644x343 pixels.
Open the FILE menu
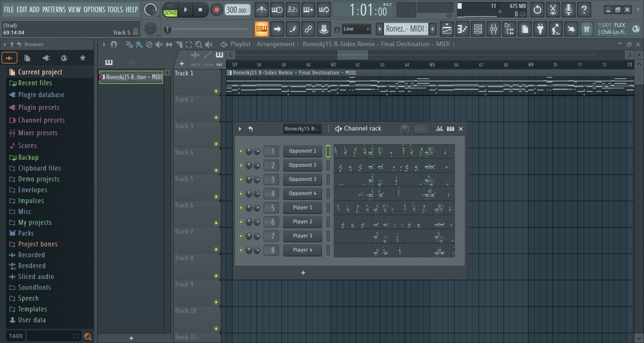(9, 9)
